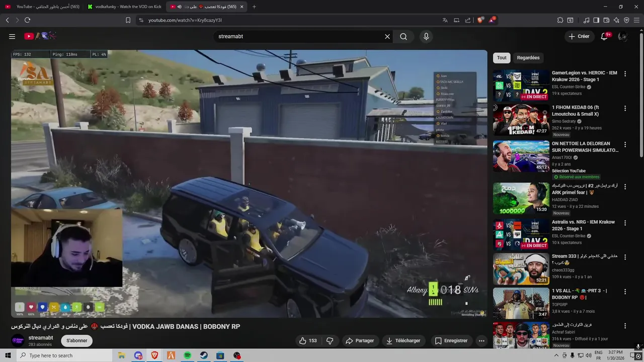Open Steam from the taskbar
The width and height of the screenshot is (644, 362).
(x=204, y=355)
